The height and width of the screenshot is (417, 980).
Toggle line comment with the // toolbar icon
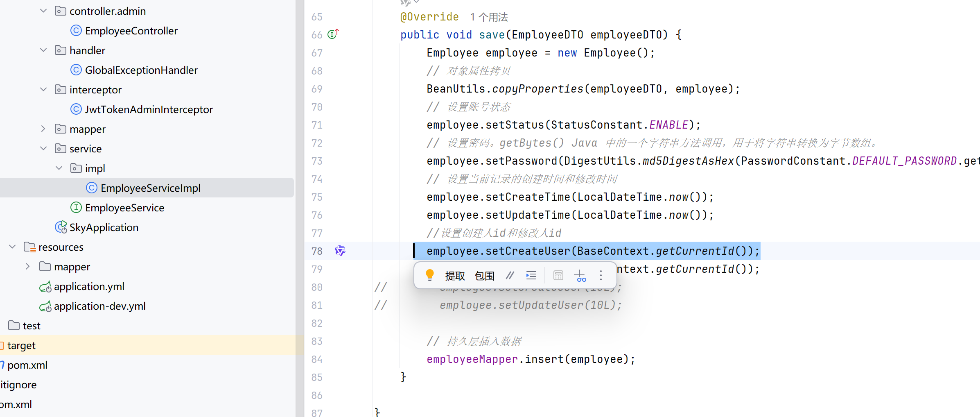510,275
